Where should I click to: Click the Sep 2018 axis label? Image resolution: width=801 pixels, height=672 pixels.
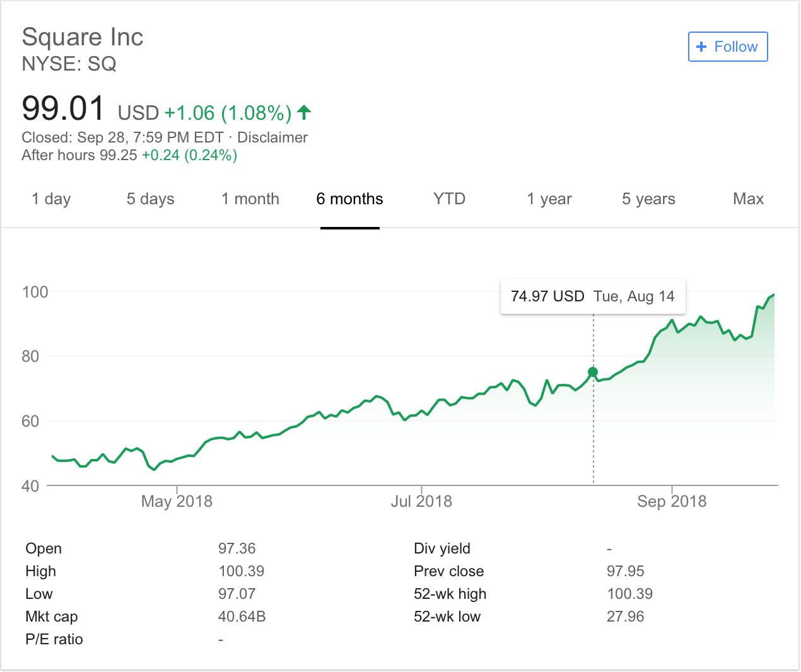click(x=672, y=501)
